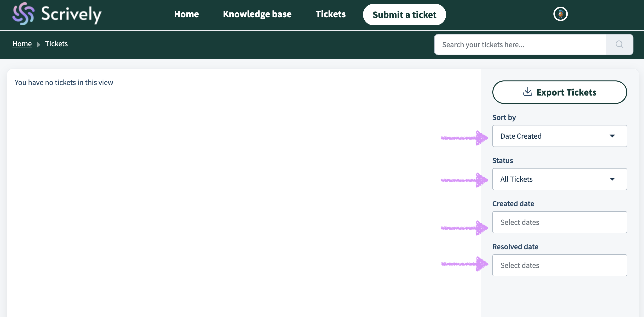The image size is (644, 317).
Task: Click the Tickets breadcrumb label
Action: click(56, 44)
